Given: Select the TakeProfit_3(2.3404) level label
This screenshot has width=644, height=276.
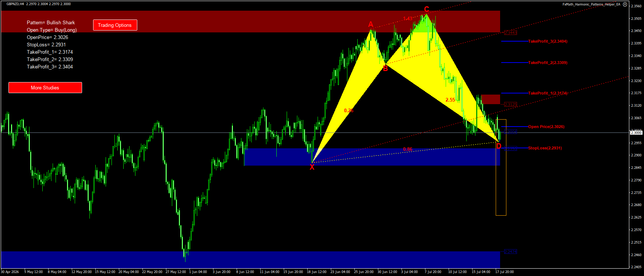Looking at the screenshot, I should coord(548,41).
